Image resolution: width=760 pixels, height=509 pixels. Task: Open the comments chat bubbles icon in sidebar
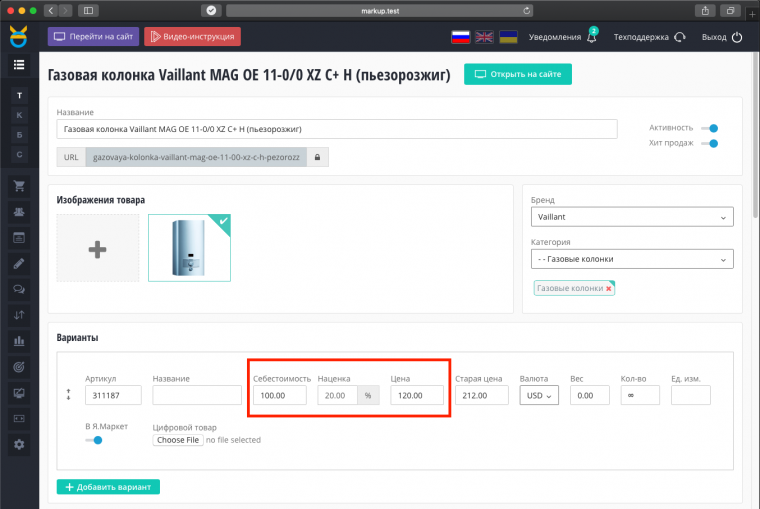[x=18, y=289]
